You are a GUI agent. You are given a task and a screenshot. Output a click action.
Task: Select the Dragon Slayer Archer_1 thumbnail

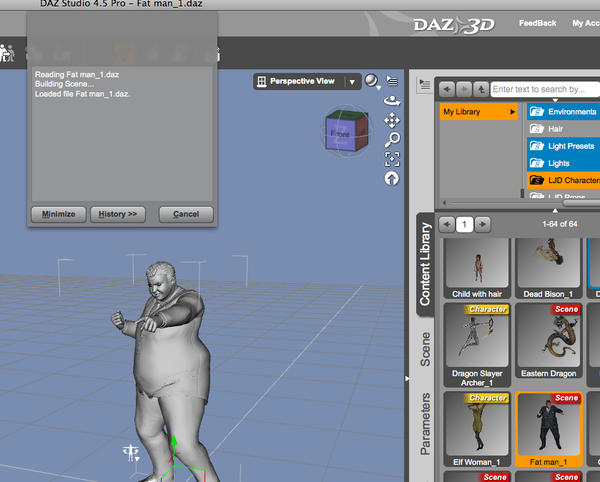tap(477, 345)
